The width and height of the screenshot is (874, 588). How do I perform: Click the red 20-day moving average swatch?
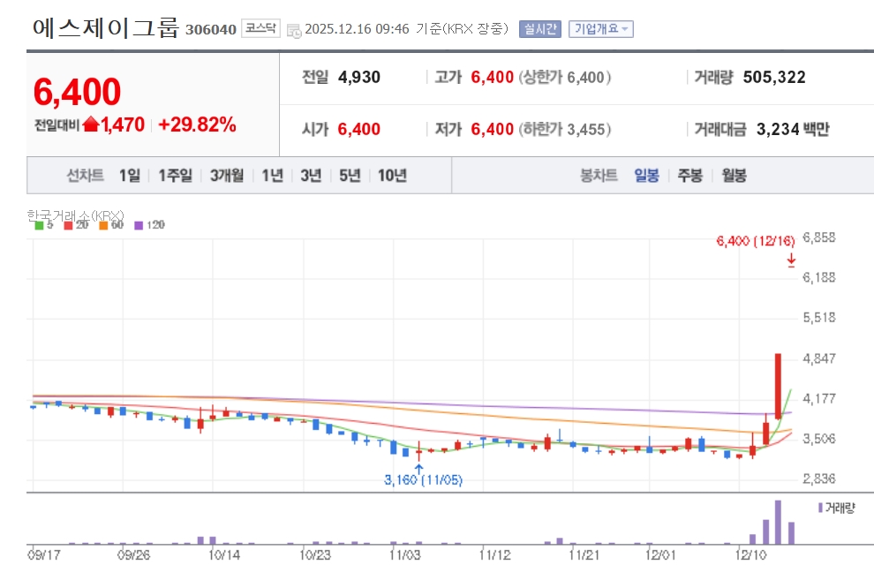click(x=70, y=225)
